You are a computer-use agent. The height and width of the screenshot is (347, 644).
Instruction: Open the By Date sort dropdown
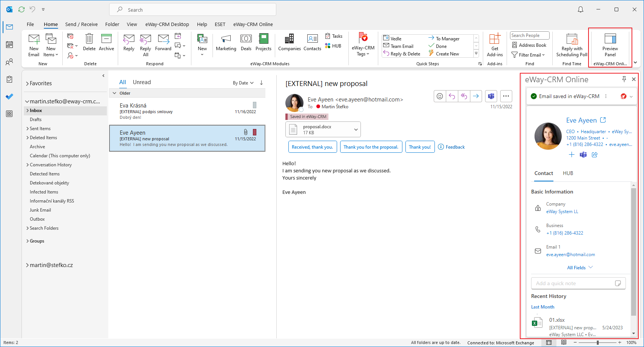pyautogui.click(x=243, y=83)
